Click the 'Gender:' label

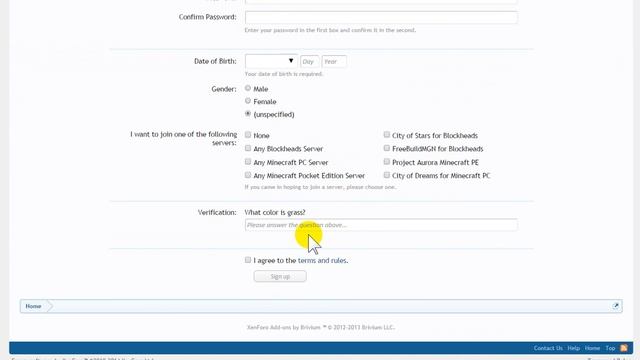pos(224,89)
